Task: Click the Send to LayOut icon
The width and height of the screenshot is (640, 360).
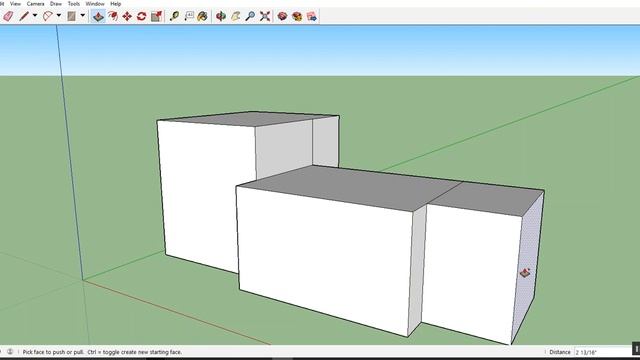Action: [311, 16]
